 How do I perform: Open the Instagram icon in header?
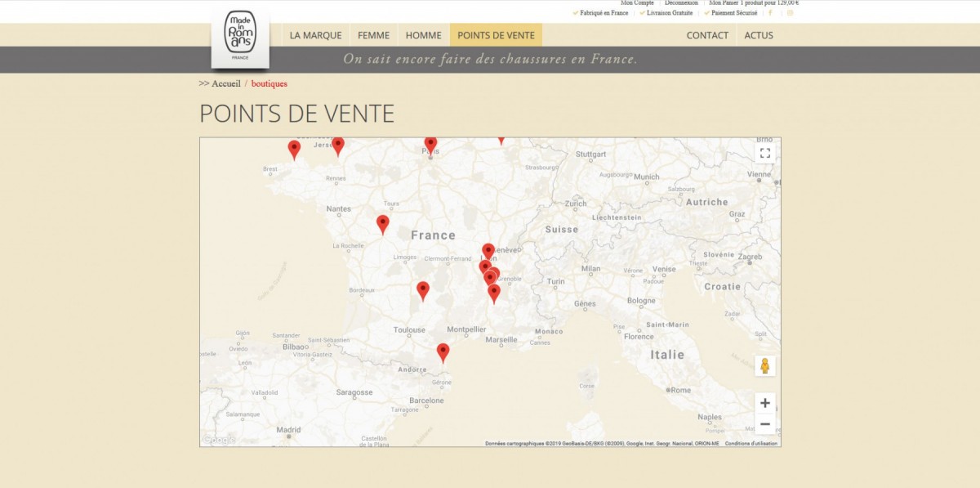[791, 13]
